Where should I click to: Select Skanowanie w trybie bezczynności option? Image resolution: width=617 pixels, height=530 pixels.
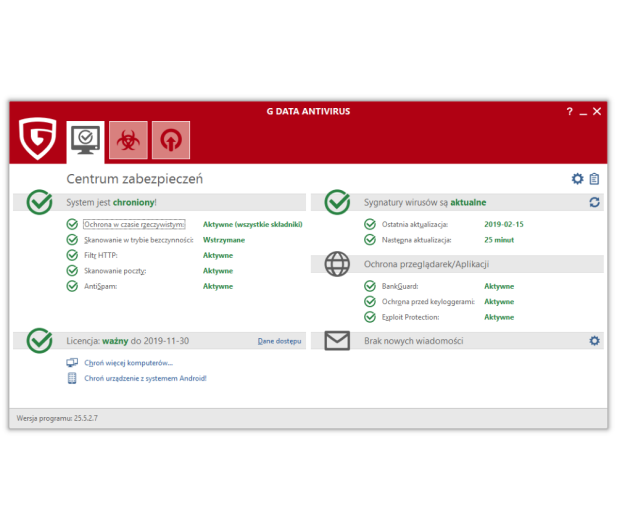point(139,240)
